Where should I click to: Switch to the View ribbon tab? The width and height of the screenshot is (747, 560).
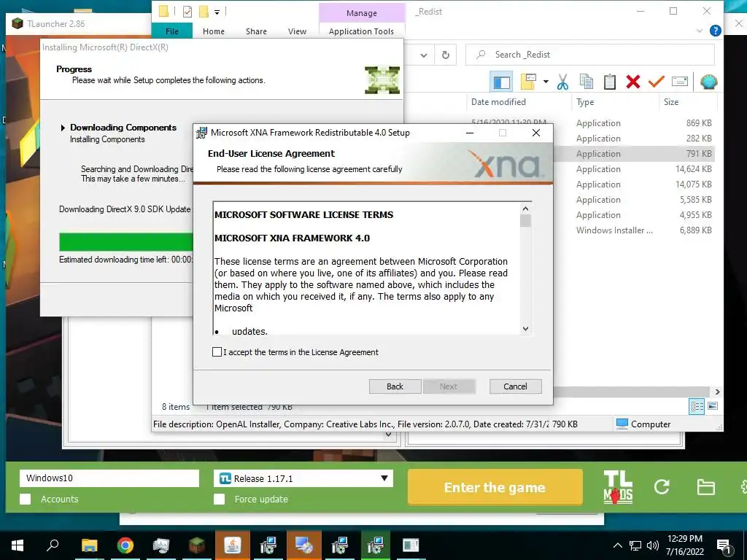tap(298, 31)
